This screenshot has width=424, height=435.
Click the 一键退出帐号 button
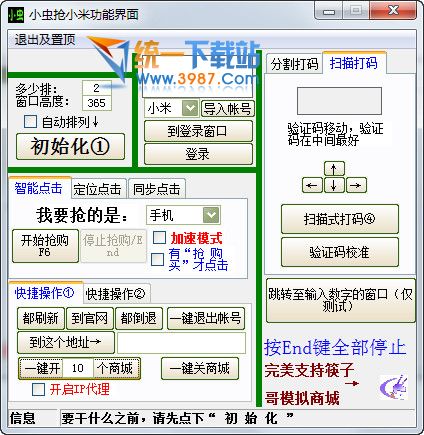pos(206,318)
